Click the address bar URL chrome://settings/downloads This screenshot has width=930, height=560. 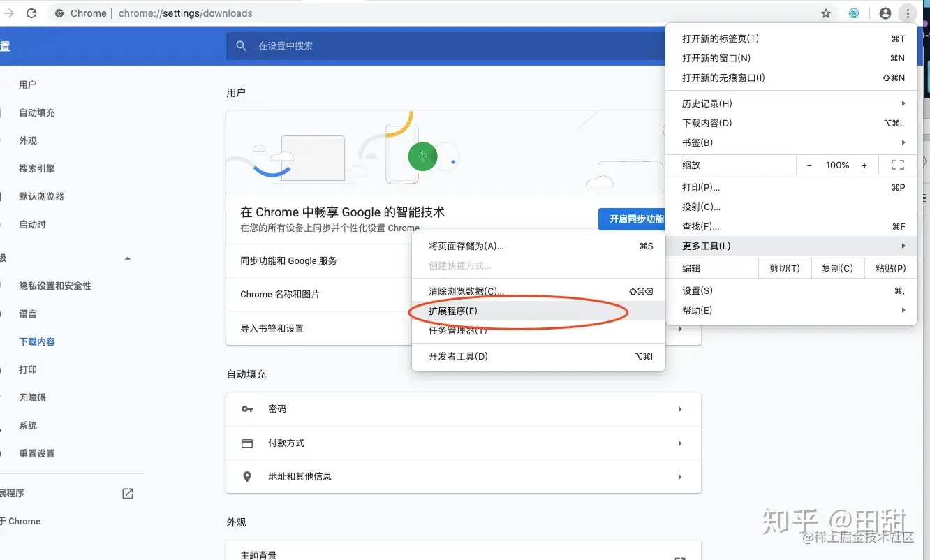[x=186, y=13]
